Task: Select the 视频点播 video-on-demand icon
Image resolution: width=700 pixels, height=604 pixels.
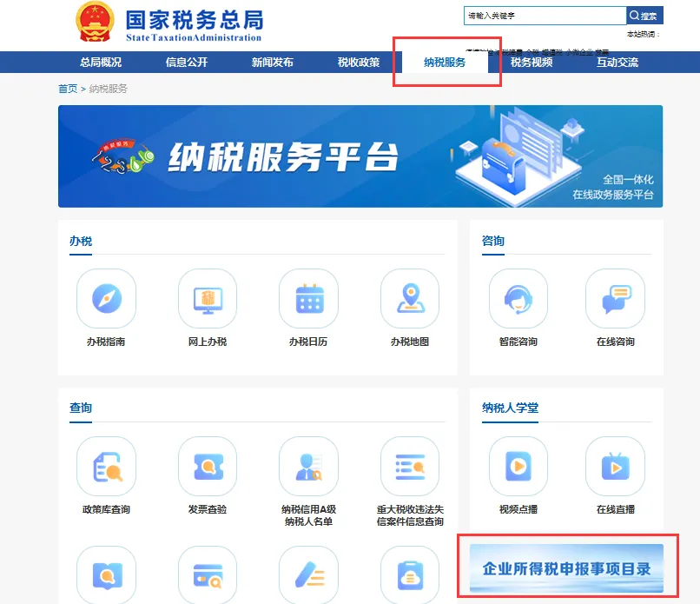Action: (518, 467)
